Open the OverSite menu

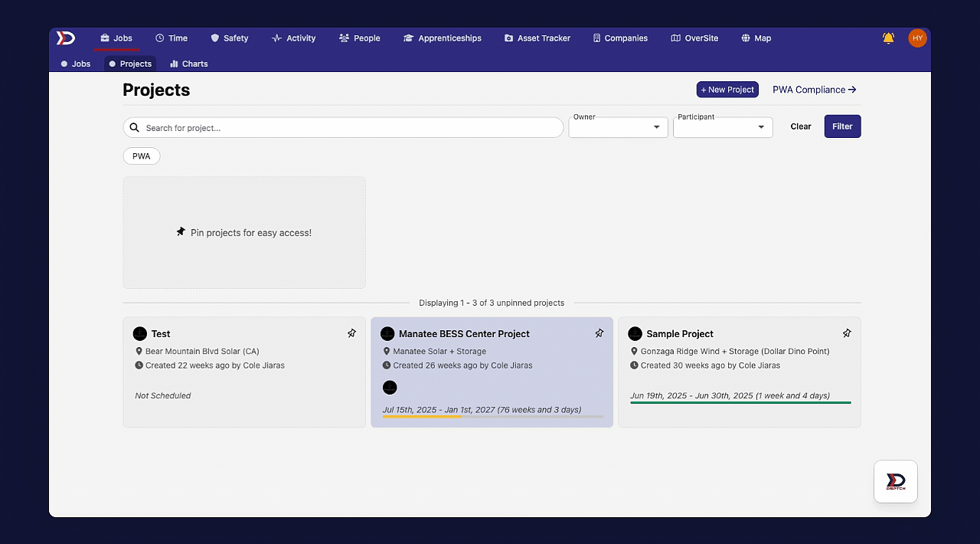click(x=694, y=38)
